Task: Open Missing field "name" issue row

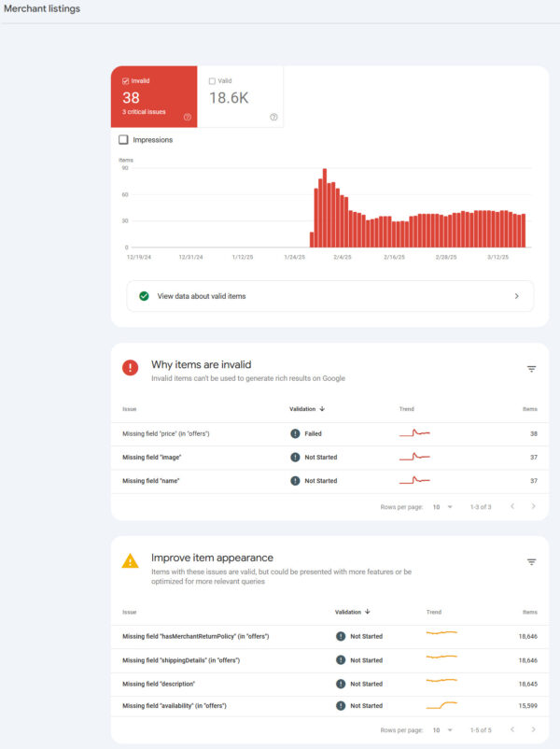Action: pos(329,481)
